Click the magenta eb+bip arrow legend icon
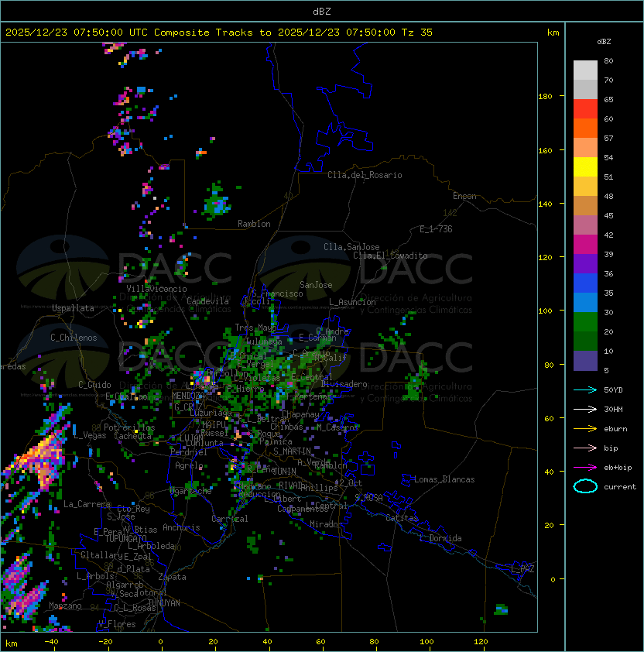The width and height of the screenshot is (644, 652). click(x=585, y=468)
